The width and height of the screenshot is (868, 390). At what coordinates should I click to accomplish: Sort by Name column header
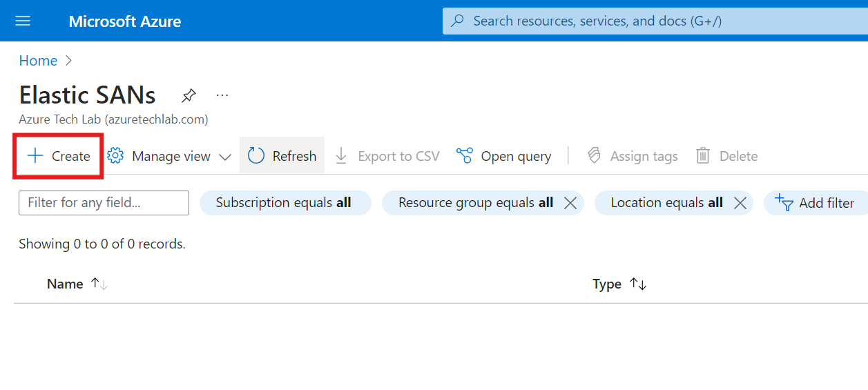pos(65,284)
